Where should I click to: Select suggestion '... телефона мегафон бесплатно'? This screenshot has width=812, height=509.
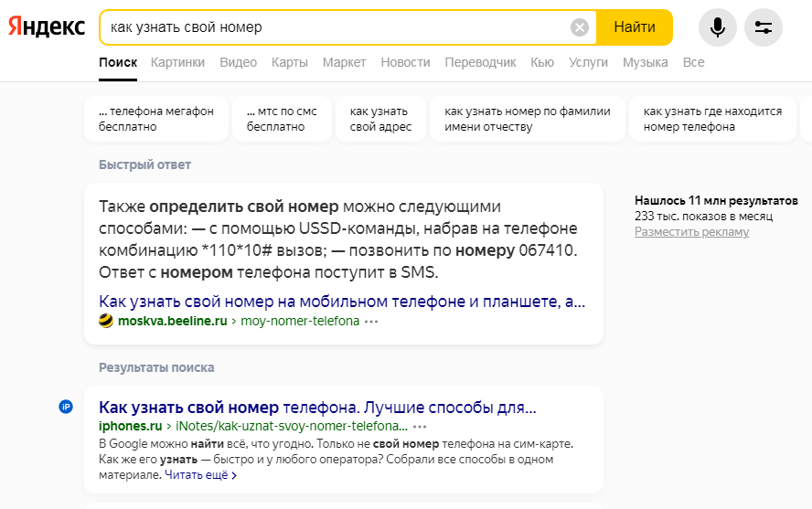(x=155, y=119)
